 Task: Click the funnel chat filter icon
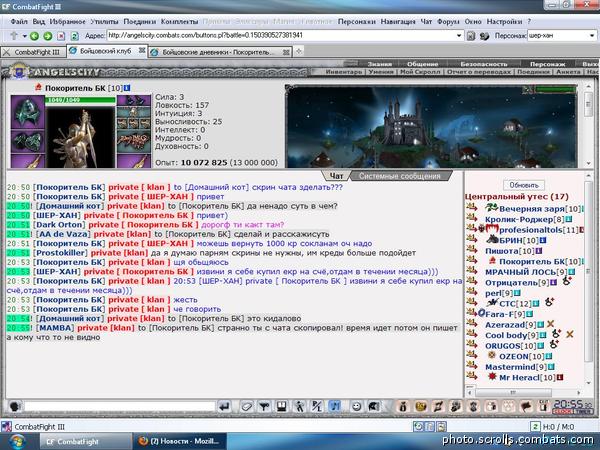[264, 406]
